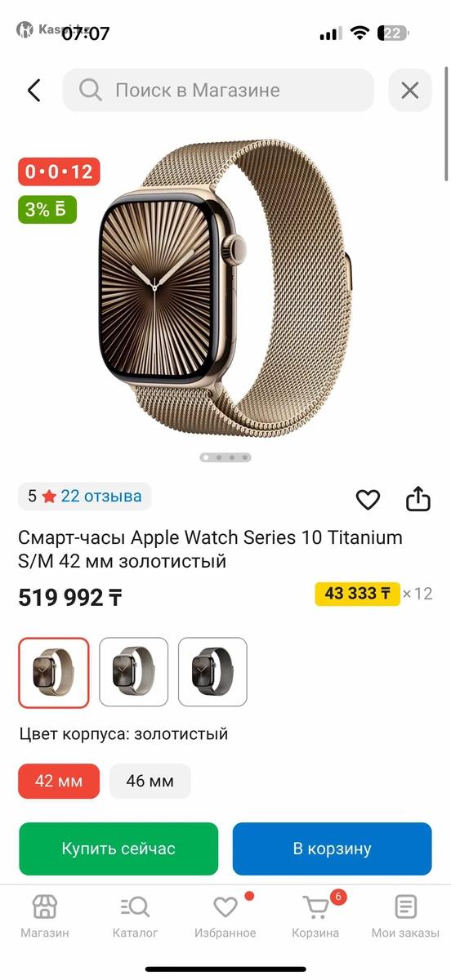
Task: Tap the Купить сейчас button
Action: (x=118, y=849)
